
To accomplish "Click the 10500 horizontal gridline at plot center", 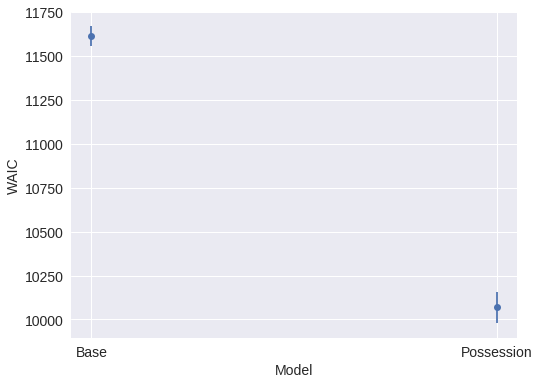I will click(x=294, y=232).
